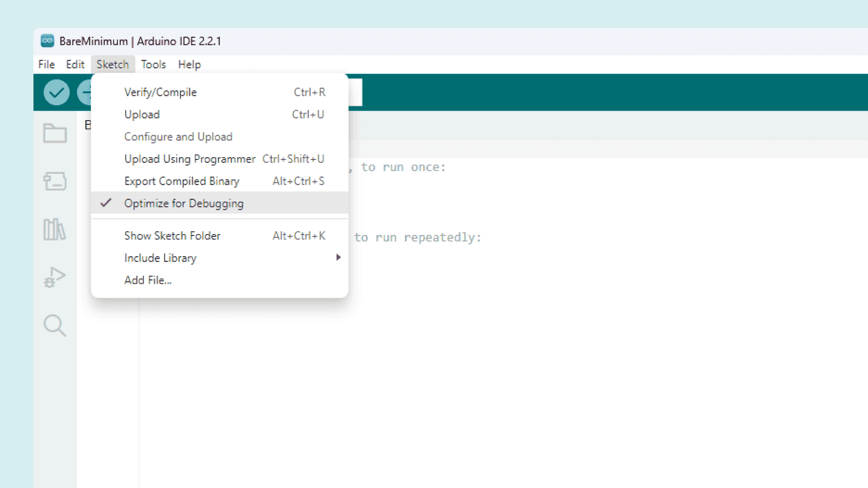
Task: Click Add File in the Sketch menu
Action: [x=148, y=280]
